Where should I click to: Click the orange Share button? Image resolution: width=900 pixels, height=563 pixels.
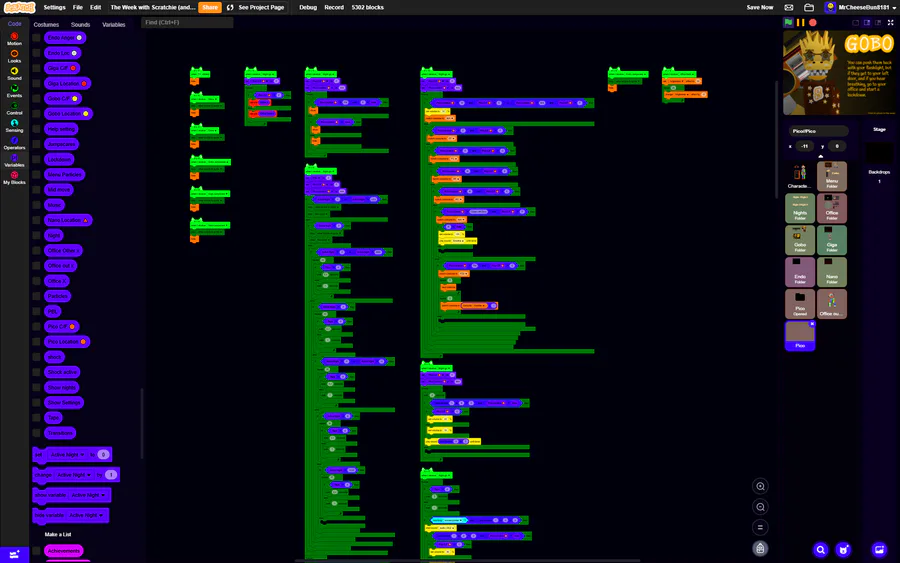pos(210,7)
